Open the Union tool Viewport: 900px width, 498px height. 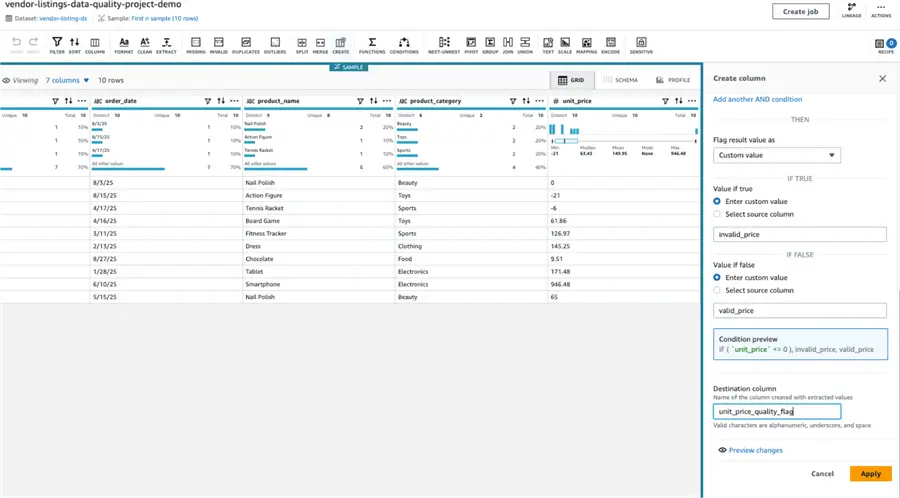[x=525, y=45]
